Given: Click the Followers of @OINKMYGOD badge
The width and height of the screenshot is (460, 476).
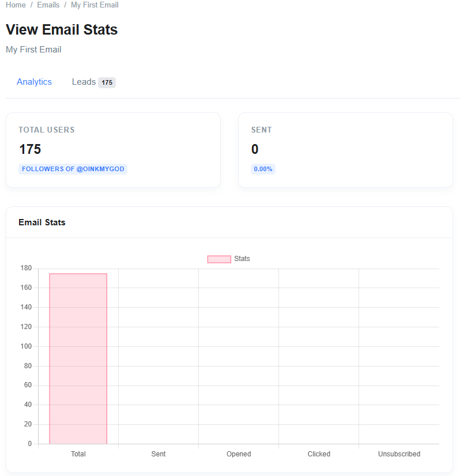Looking at the screenshot, I should click(x=73, y=169).
